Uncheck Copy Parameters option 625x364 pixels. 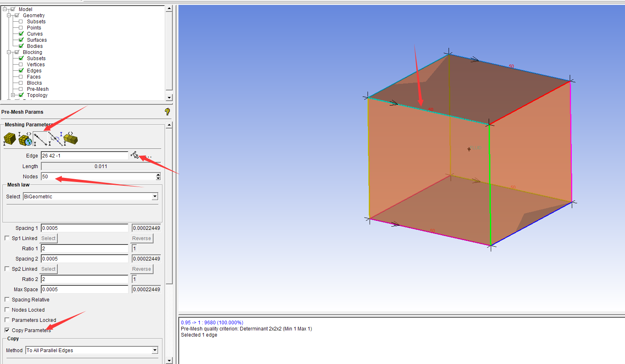pos(7,330)
